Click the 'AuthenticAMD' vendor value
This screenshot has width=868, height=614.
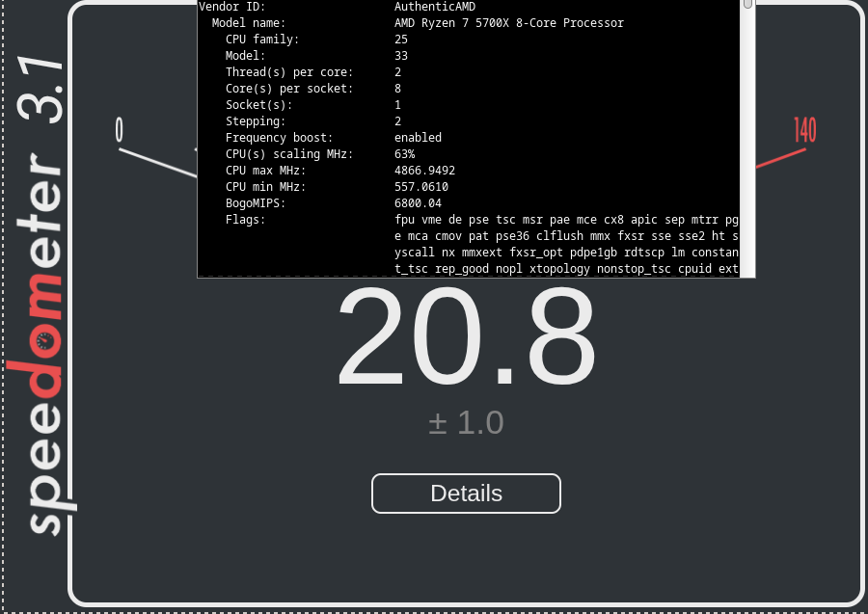point(435,7)
